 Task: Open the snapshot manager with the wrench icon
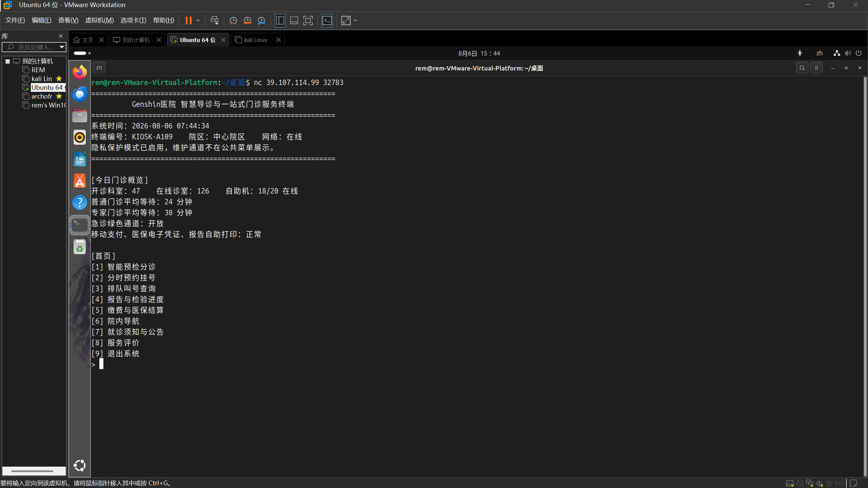(x=261, y=21)
